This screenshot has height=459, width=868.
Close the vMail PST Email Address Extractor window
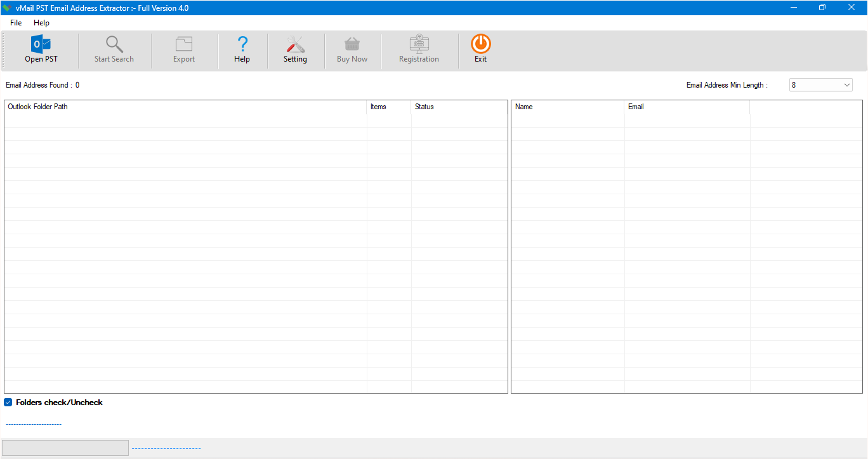(852, 8)
